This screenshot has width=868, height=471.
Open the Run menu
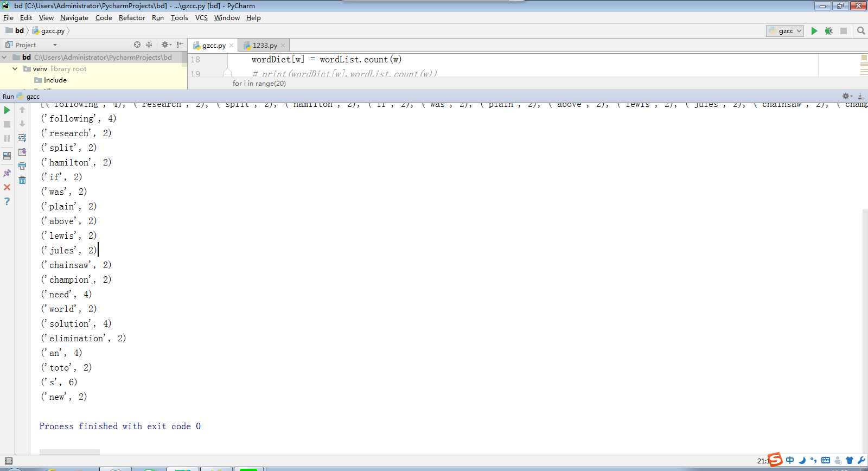[158, 17]
